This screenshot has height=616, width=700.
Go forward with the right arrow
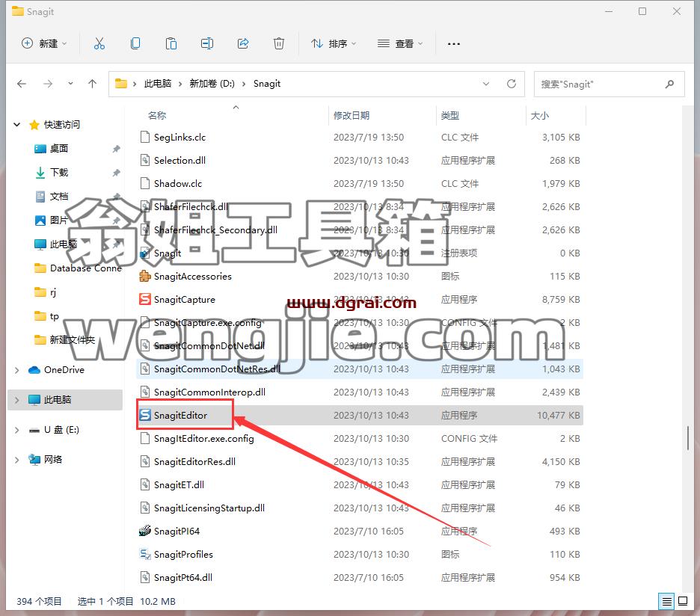pos(48,84)
